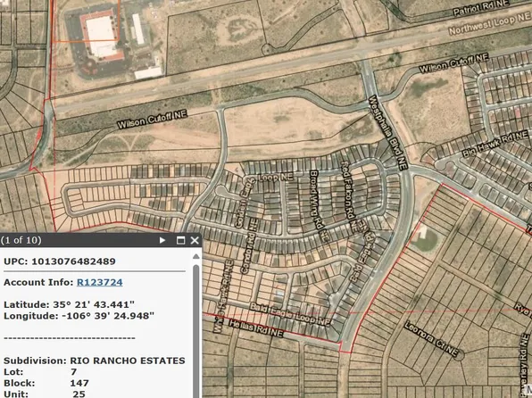Click the Westphalia Blvd NE road label
532x398 pixels.
[388, 133]
